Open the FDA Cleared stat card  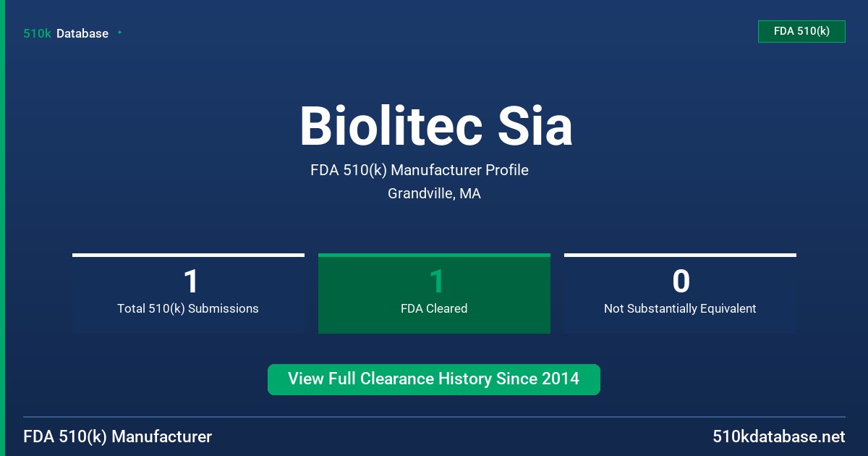click(434, 293)
